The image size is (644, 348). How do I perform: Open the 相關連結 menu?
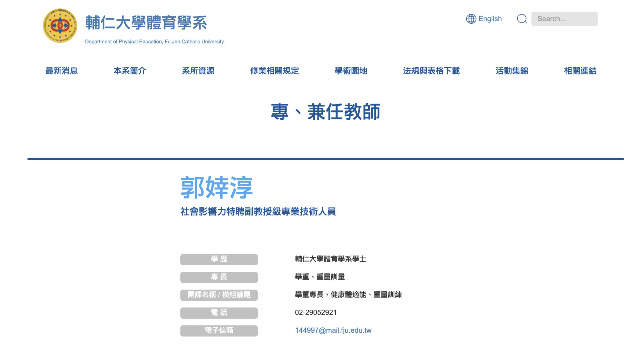coord(580,71)
